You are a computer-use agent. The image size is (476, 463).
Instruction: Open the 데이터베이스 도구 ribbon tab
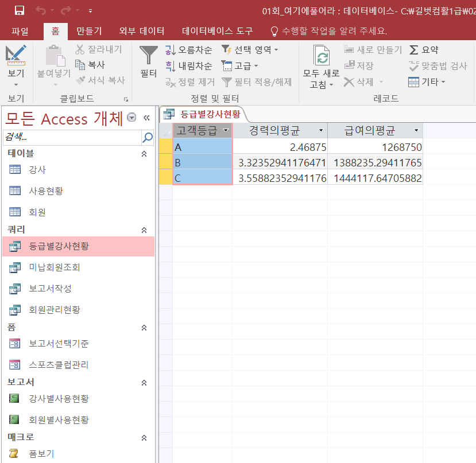[x=217, y=31]
